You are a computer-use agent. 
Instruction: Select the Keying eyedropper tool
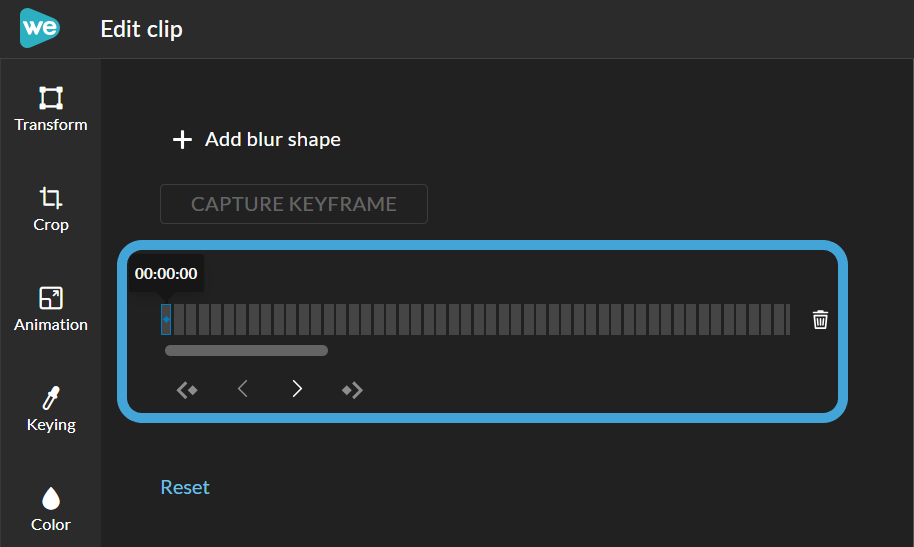click(x=51, y=409)
